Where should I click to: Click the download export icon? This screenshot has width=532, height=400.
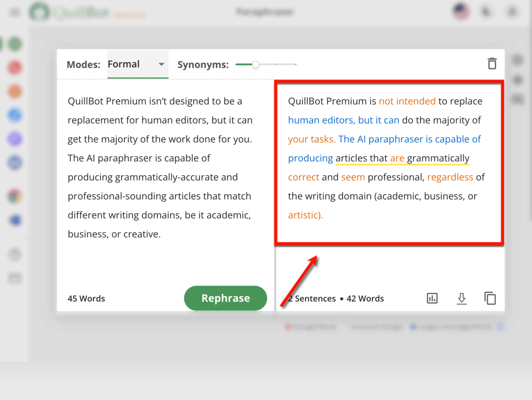[462, 299]
